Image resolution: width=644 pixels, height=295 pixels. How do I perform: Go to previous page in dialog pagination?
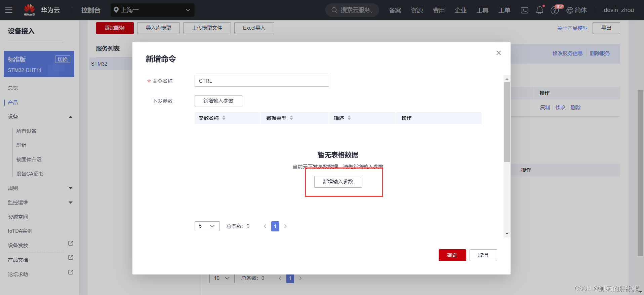click(265, 226)
